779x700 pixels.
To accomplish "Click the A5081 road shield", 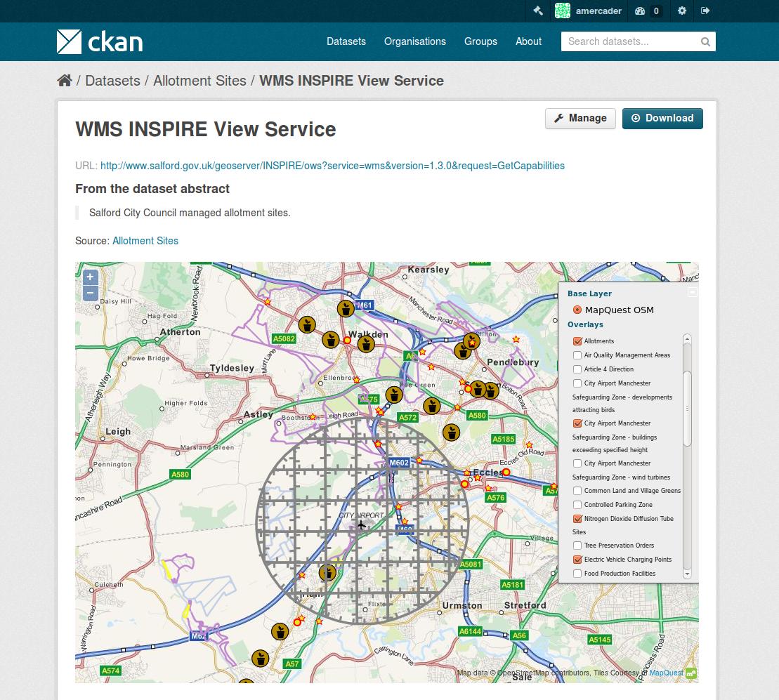I will point(471,564).
